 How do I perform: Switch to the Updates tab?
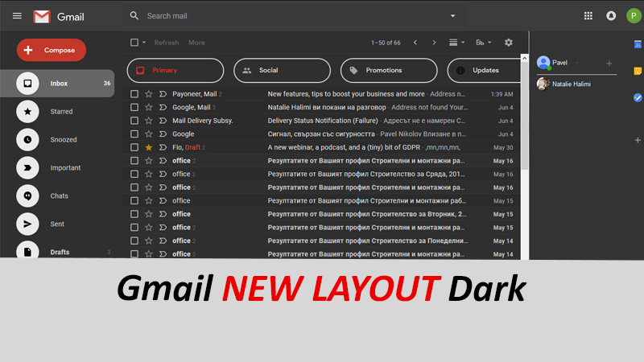[x=484, y=70]
